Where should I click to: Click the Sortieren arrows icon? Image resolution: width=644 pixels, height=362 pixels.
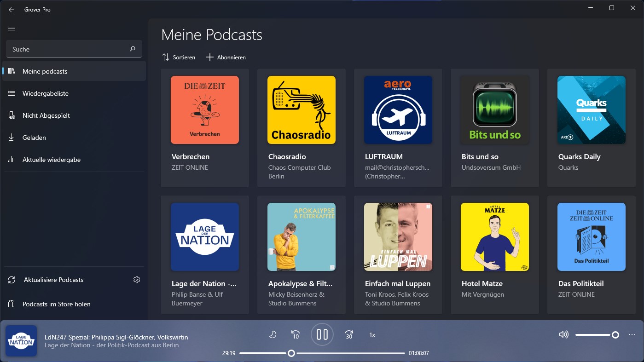(x=166, y=57)
